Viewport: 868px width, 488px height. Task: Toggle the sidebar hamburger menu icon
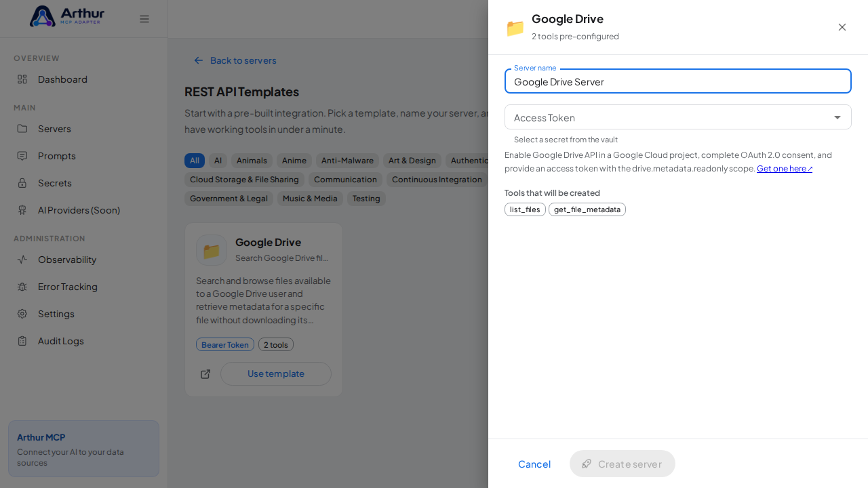click(144, 19)
